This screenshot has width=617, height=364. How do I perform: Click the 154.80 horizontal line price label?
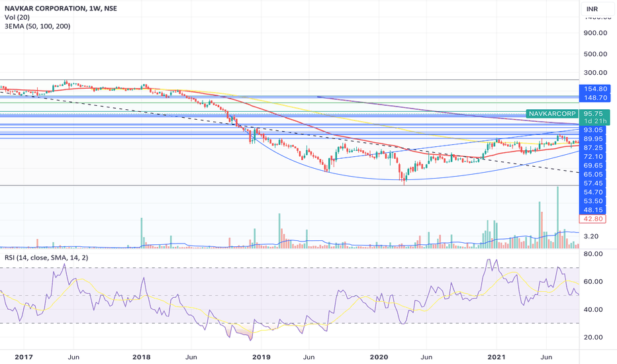(595, 89)
